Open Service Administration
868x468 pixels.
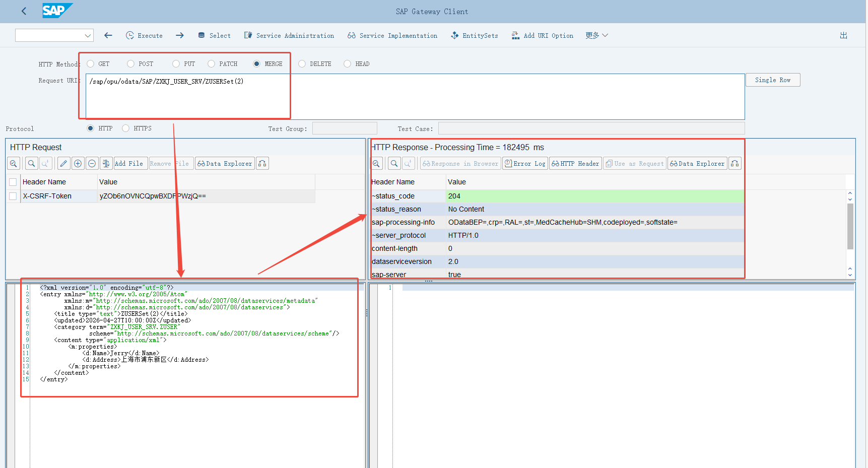tap(289, 35)
